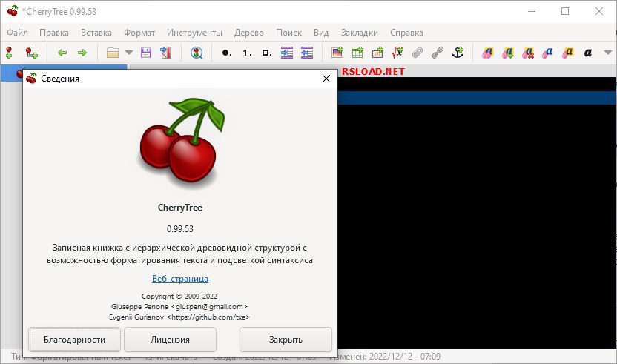Go forward with the right green arrow

coord(82,53)
